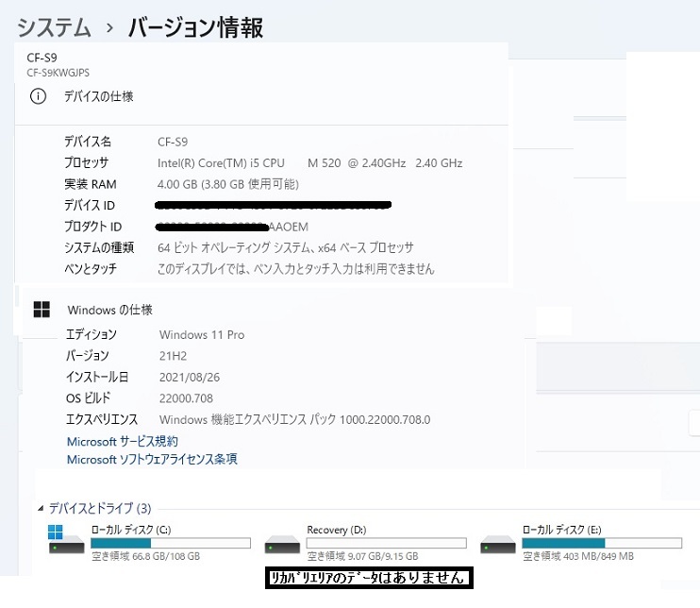Click the バージョン情報 page title
Viewport: 700px width, 608px height.
(195, 27)
